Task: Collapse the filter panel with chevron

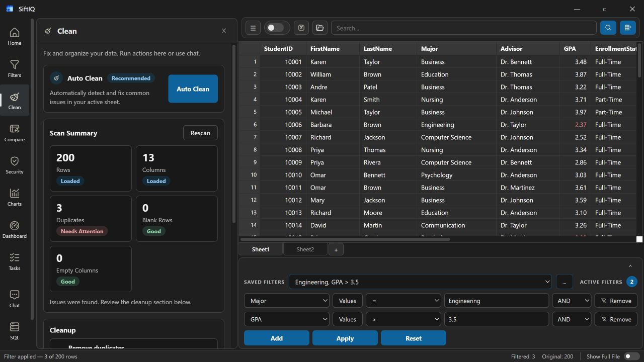Action: [x=630, y=266]
